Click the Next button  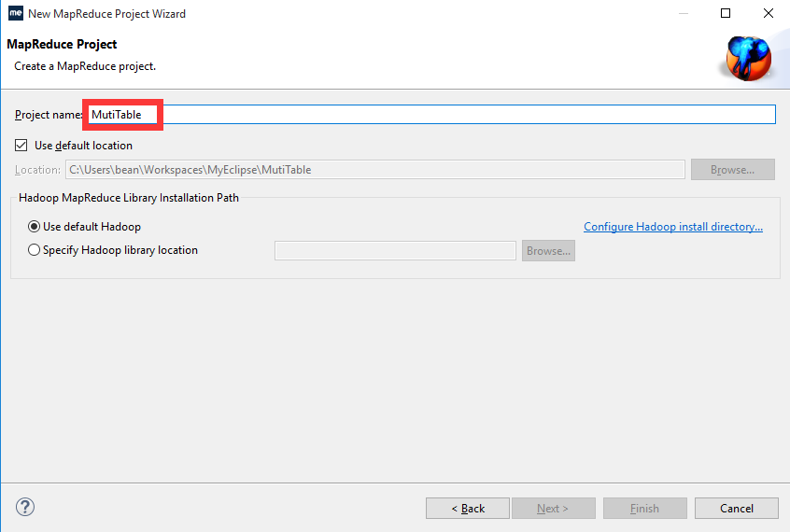point(552,509)
